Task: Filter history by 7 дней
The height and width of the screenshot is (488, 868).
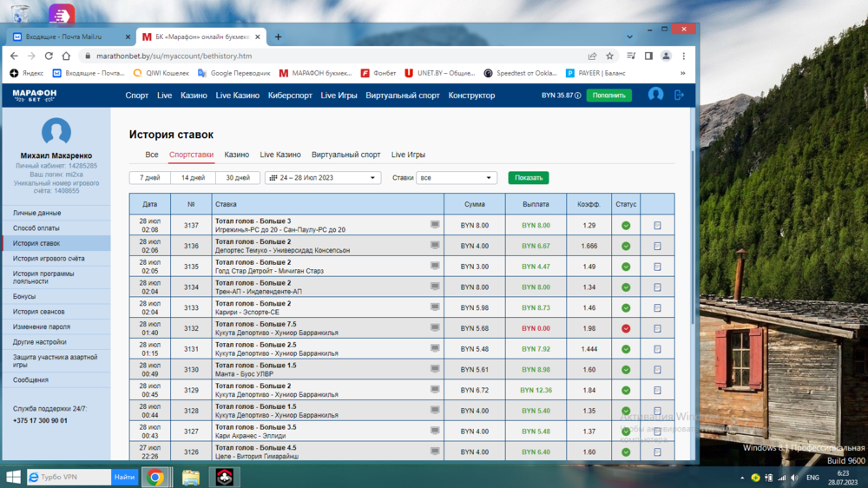Action: coord(149,178)
